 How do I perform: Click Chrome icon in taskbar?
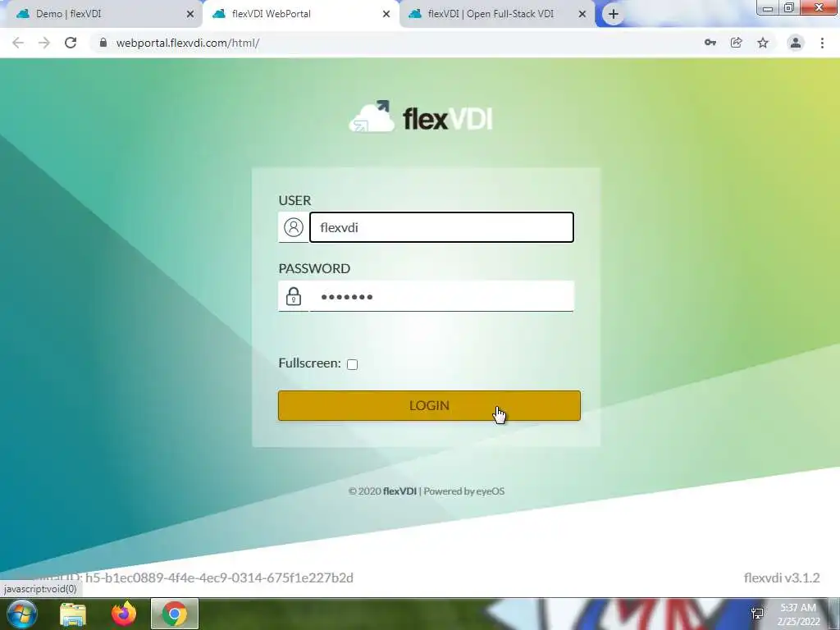tap(175, 614)
